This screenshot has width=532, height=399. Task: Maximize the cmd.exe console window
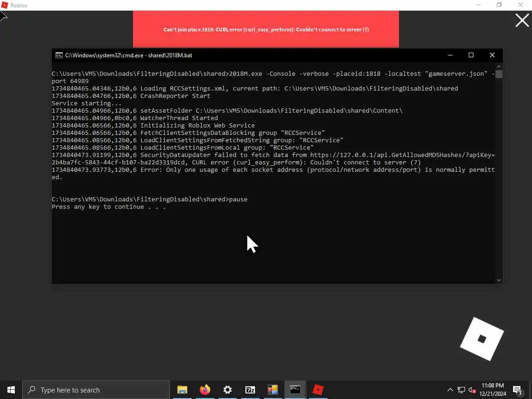pos(471,55)
